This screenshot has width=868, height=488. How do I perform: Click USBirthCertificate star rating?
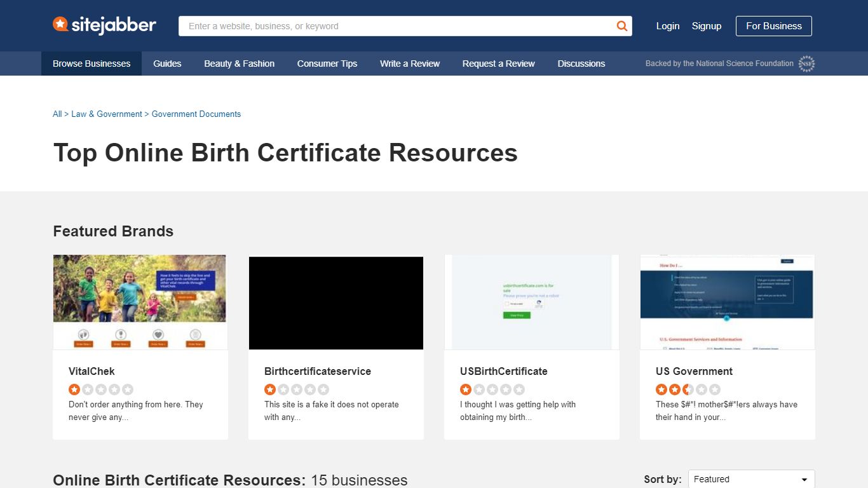(492, 390)
